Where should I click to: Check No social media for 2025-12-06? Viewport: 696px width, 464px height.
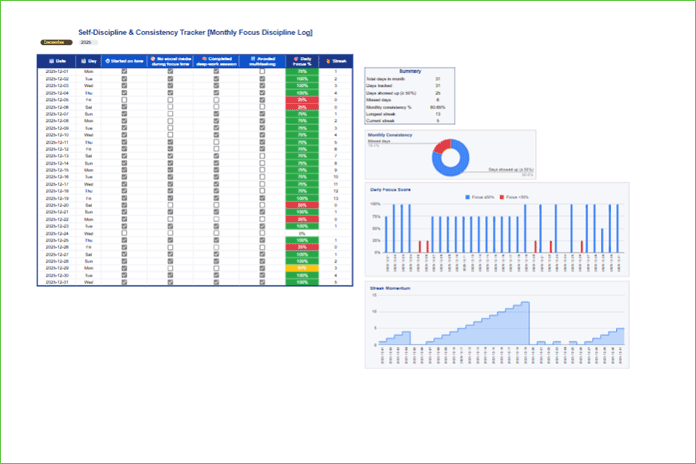(x=170, y=107)
